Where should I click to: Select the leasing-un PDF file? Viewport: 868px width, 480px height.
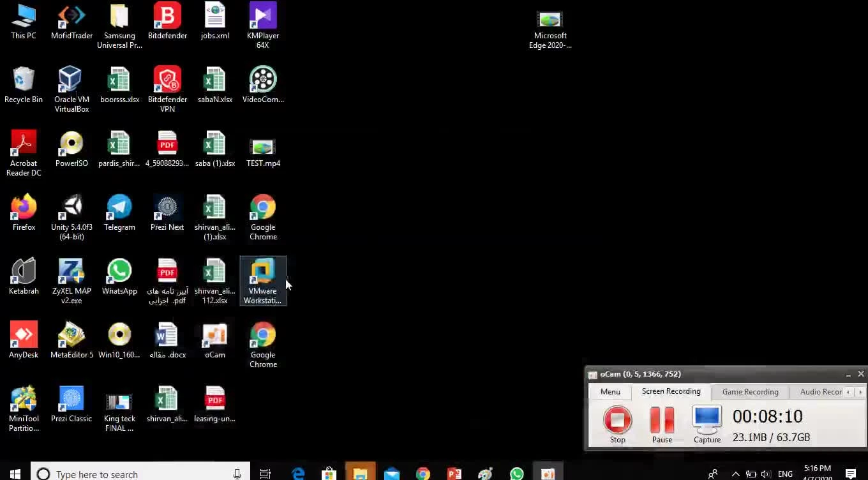click(x=215, y=405)
